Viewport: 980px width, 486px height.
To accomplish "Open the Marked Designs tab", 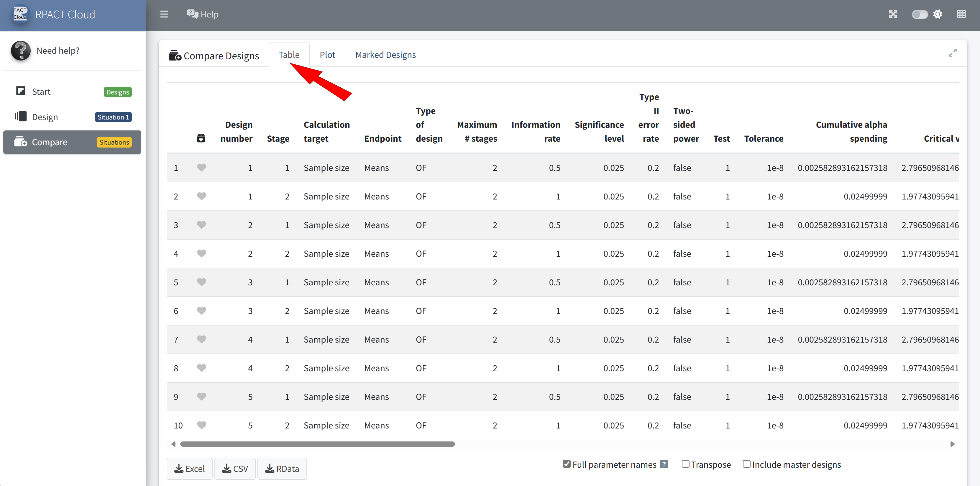I will (x=385, y=55).
